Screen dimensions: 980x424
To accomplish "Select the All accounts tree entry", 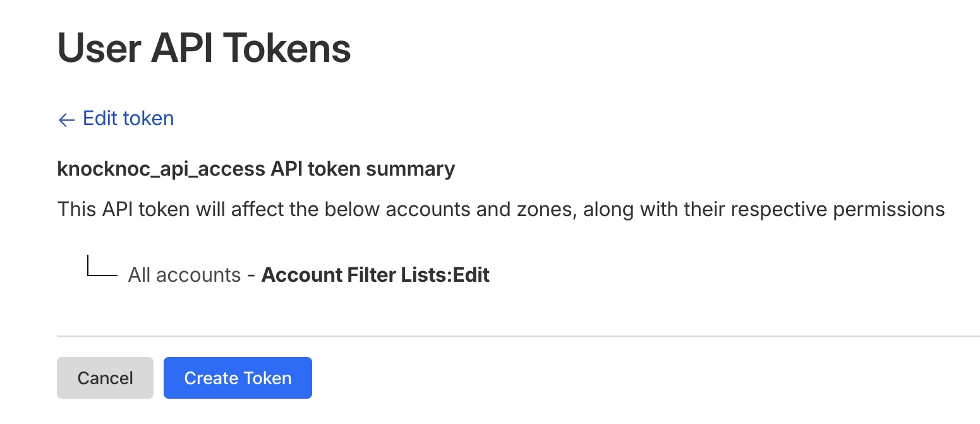I will pos(185,275).
